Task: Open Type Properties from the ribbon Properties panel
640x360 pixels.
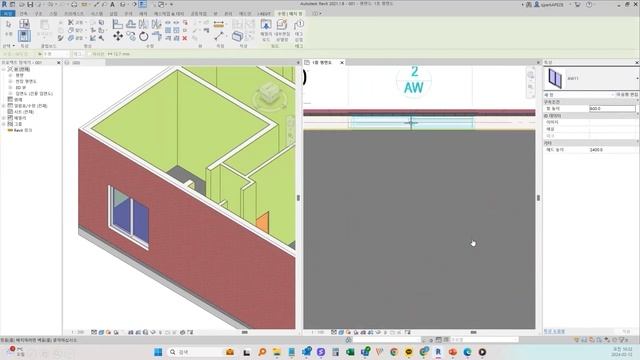Action: [24, 24]
